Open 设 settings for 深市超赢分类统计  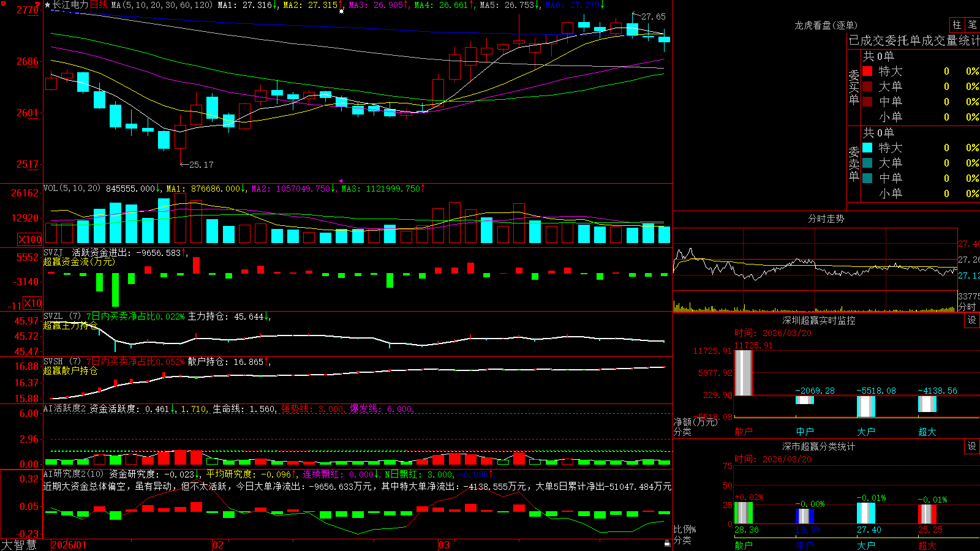point(972,446)
